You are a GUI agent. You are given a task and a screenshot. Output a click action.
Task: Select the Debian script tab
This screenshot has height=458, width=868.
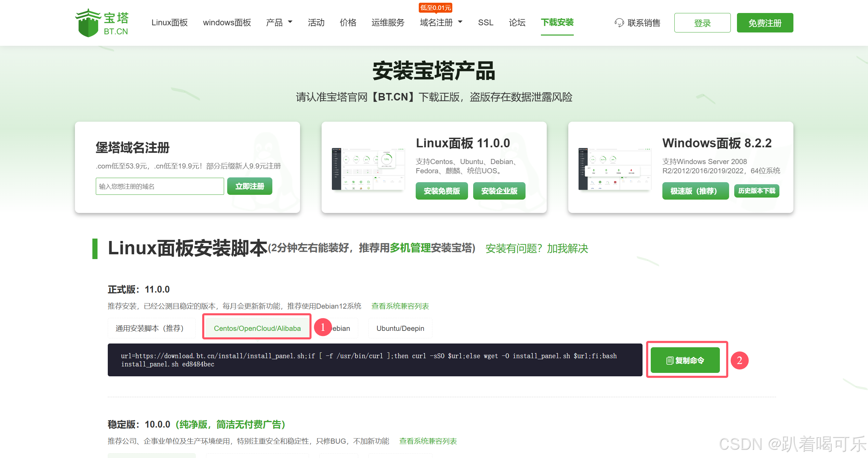point(339,328)
